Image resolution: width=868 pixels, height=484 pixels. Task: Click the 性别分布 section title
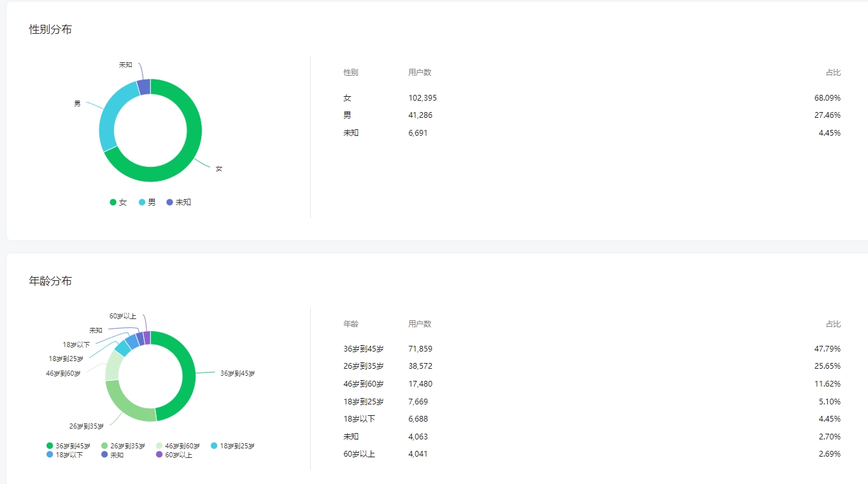(50, 29)
